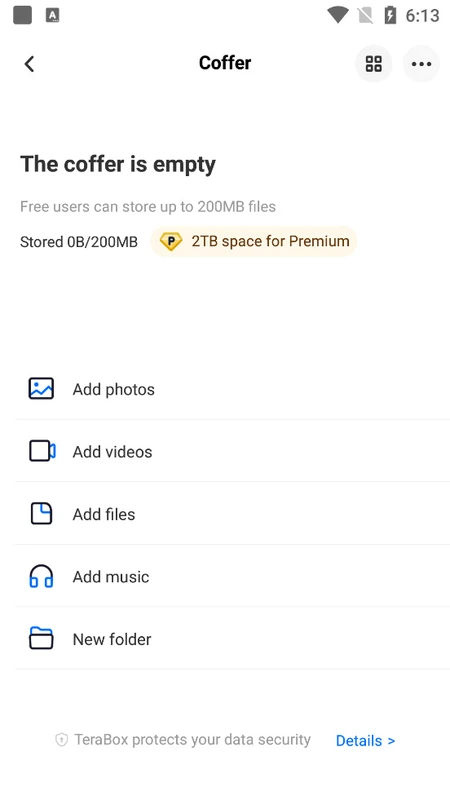Choose the Add files entry
Viewport: 450px width, 800px height.
coord(233,514)
